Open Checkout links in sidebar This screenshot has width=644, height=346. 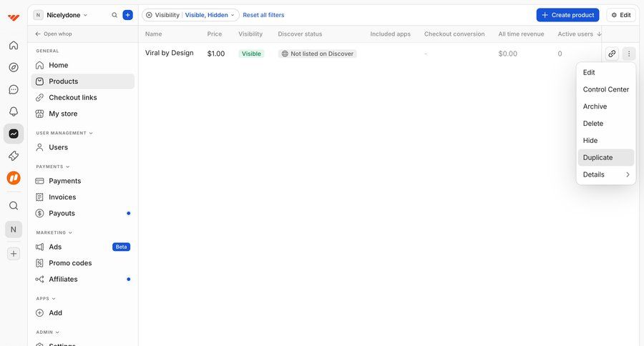(x=72, y=97)
